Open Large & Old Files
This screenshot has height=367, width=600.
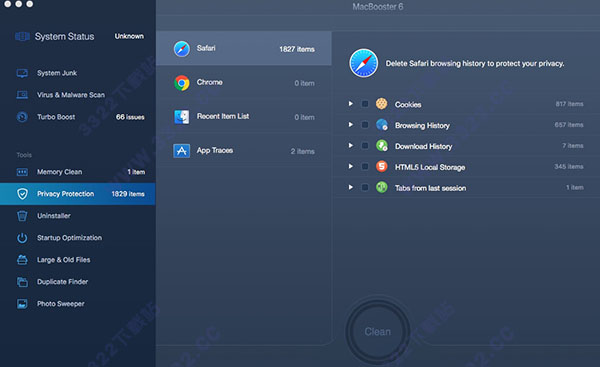[78, 259]
